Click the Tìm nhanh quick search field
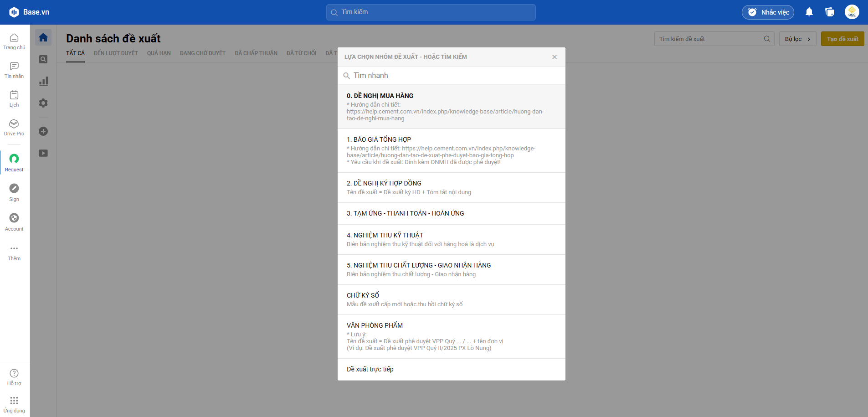The height and width of the screenshot is (417, 868). click(451, 76)
